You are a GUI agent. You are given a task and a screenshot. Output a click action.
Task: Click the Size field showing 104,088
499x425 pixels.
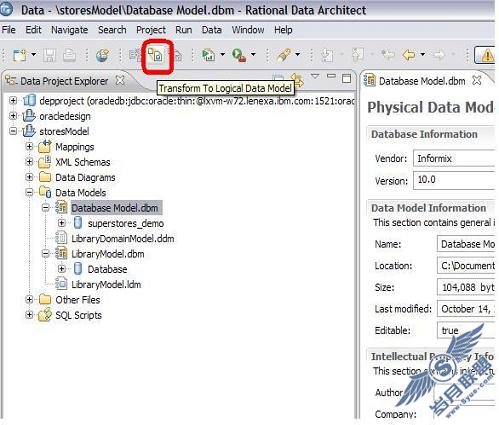tap(466, 287)
